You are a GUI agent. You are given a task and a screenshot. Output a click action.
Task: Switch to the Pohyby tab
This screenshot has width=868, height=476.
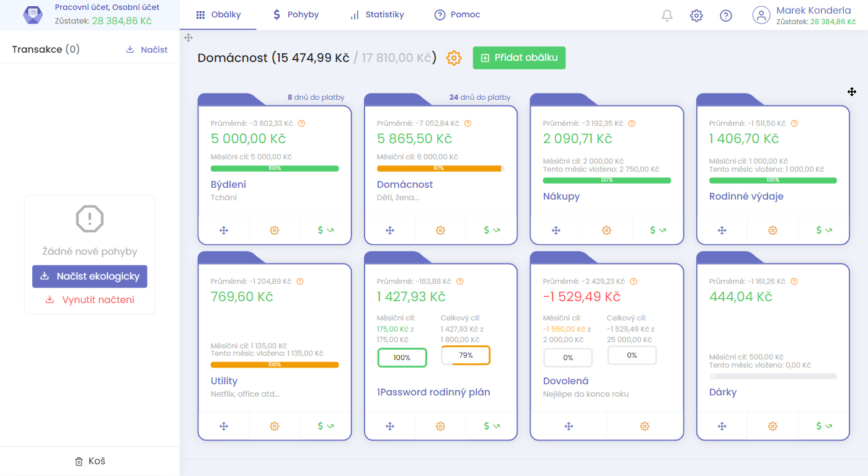tap(296, 15)
